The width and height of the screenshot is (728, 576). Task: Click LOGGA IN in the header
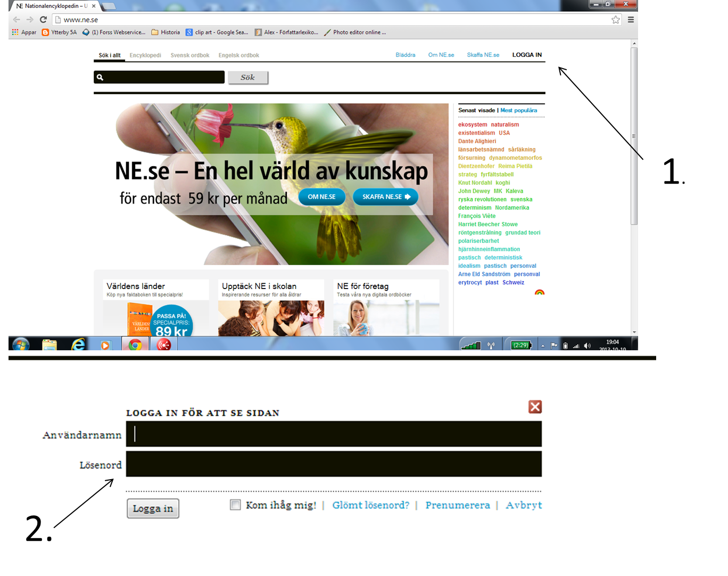(x=527, y=55)
